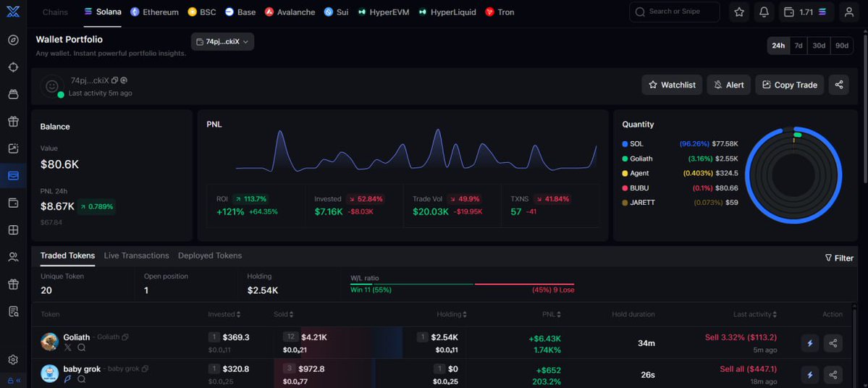868x388 pixels.
Task: Sort the table by PNL column
Action: (552, 314)
